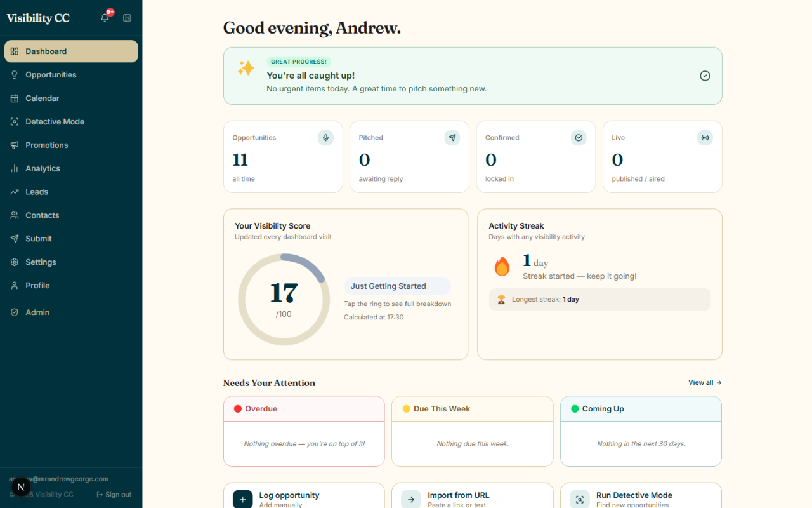The image size is (812, 508).
Task: Click the Dashboard grid icon
Action: coord(15,51)
